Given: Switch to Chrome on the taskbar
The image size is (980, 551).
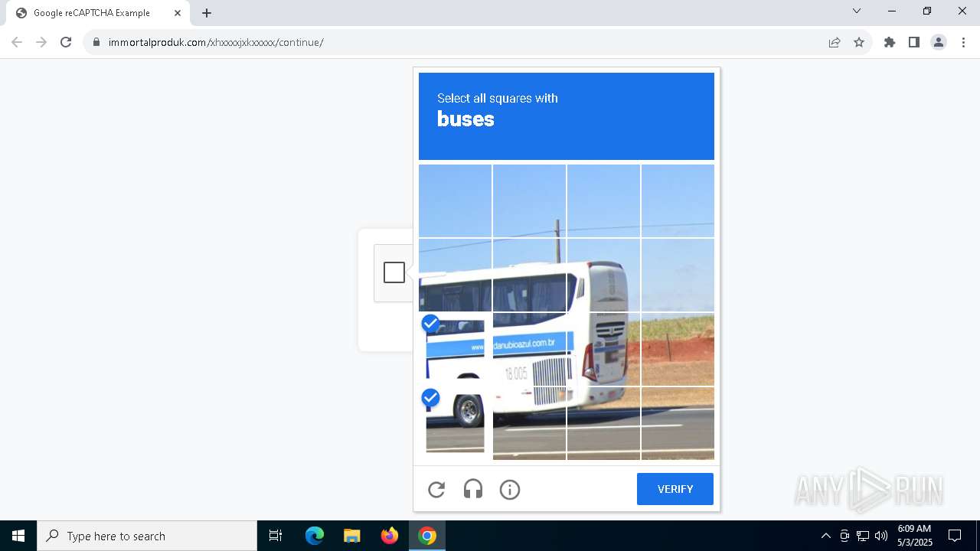Looking at the screenshot, I should [427, 536].
